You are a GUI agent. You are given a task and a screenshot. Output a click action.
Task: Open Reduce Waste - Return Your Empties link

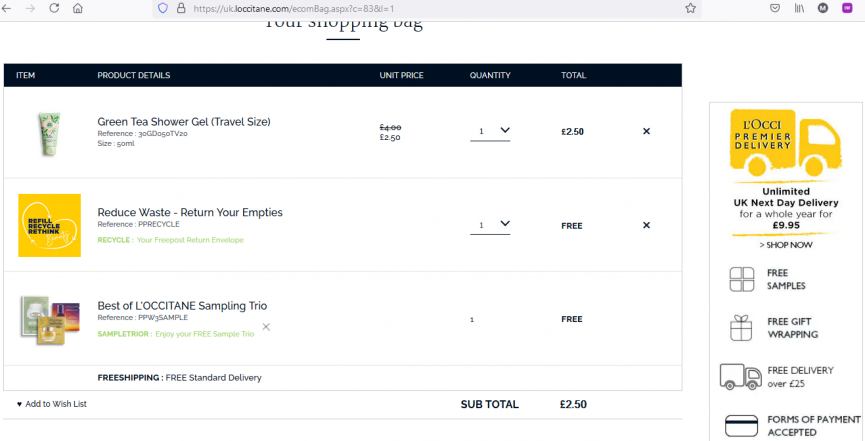(190, 212)
